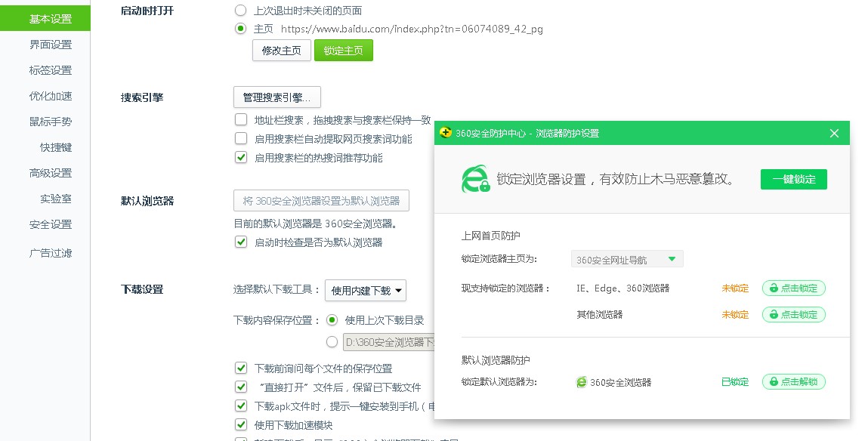Uncheck 下载前询问每个文件的保存位置
Viewport: 868px width, 441px height.
241,369
